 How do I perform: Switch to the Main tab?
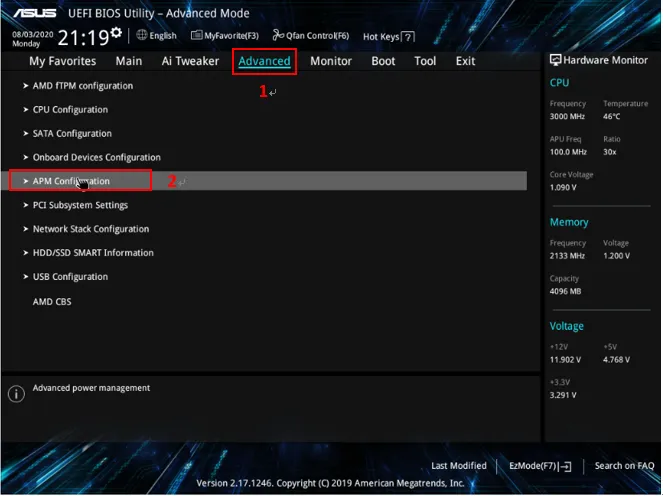pos(129,61)
